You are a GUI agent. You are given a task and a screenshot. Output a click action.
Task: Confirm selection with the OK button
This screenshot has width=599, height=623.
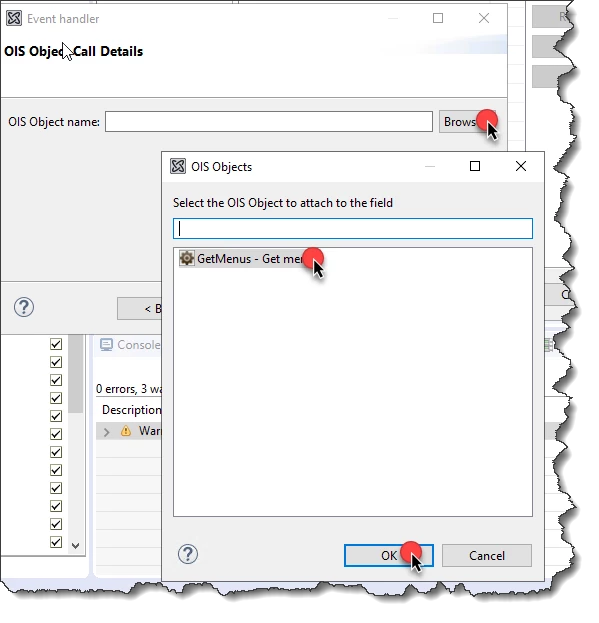coord(388,555)
